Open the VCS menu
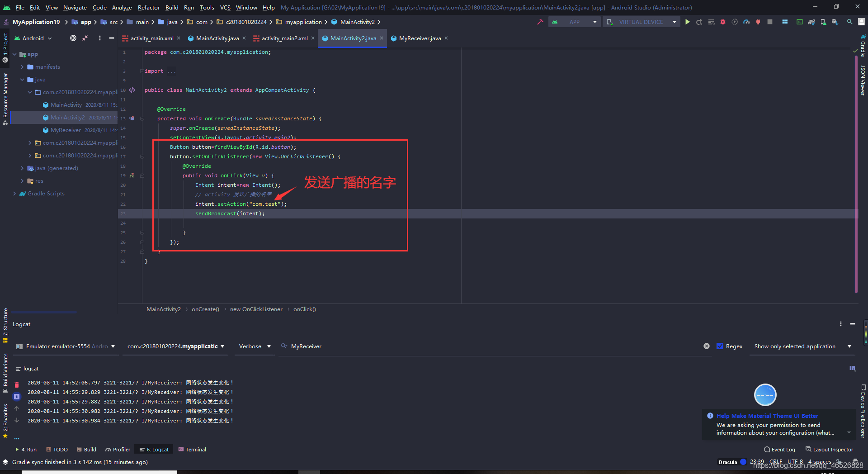868x474 pixels. (x=225, y=7)
